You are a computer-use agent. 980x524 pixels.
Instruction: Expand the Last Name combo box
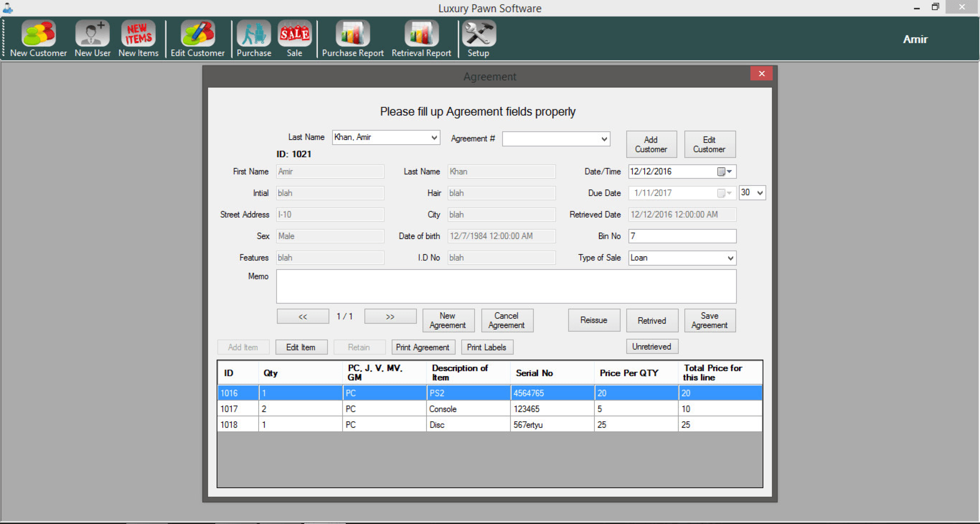tap(434, 137)
